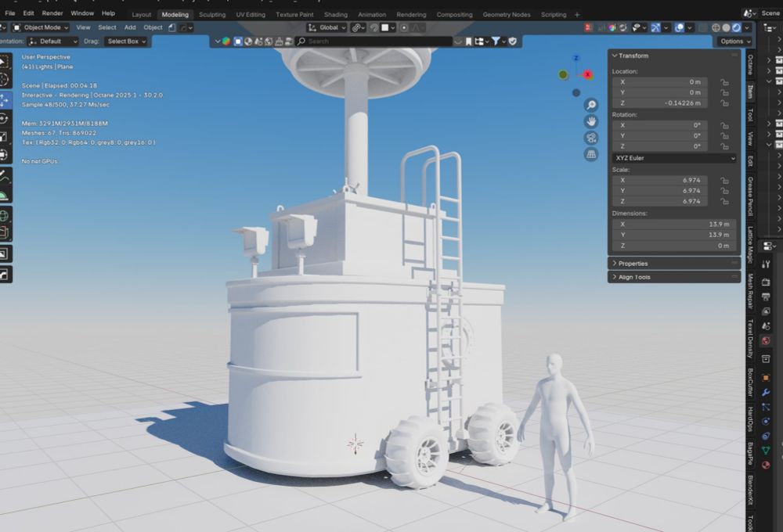783x532 pixels.
Task: Select the Cursor tool in the left toolbar
Action: [x=4, y=79]
